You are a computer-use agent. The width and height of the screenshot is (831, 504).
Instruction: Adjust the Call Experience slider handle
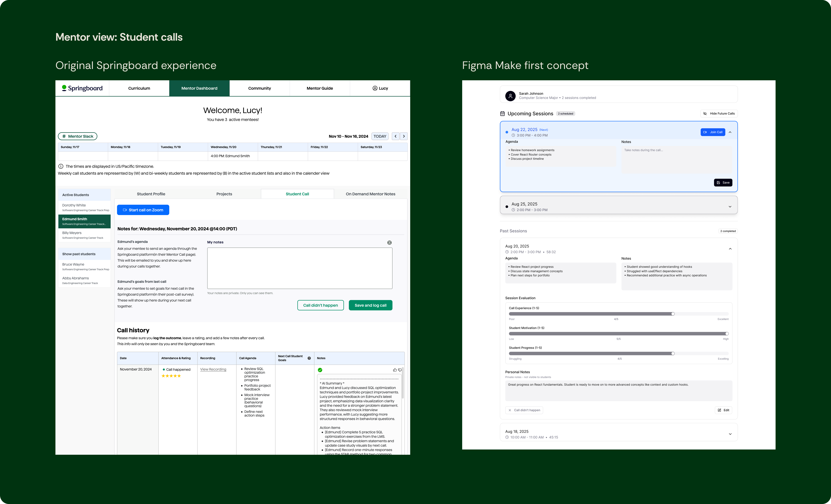tap(673, 314)
